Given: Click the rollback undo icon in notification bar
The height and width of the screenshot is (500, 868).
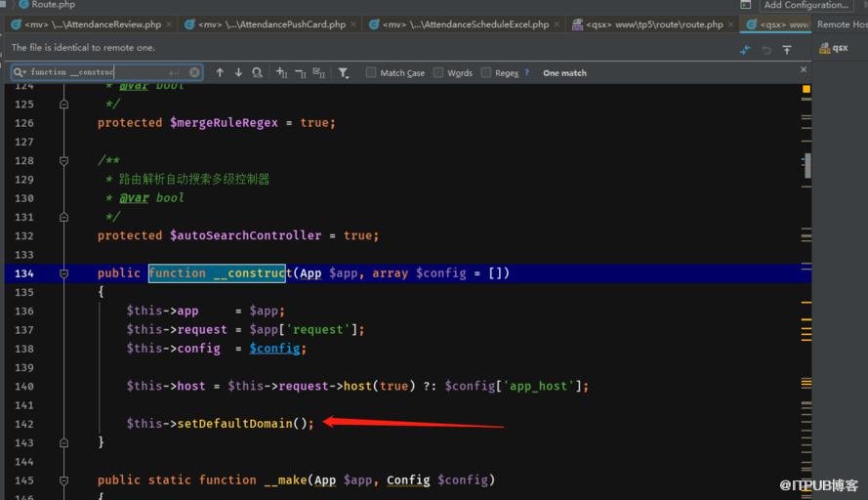Looking at the screenshot, I should 766,51.
